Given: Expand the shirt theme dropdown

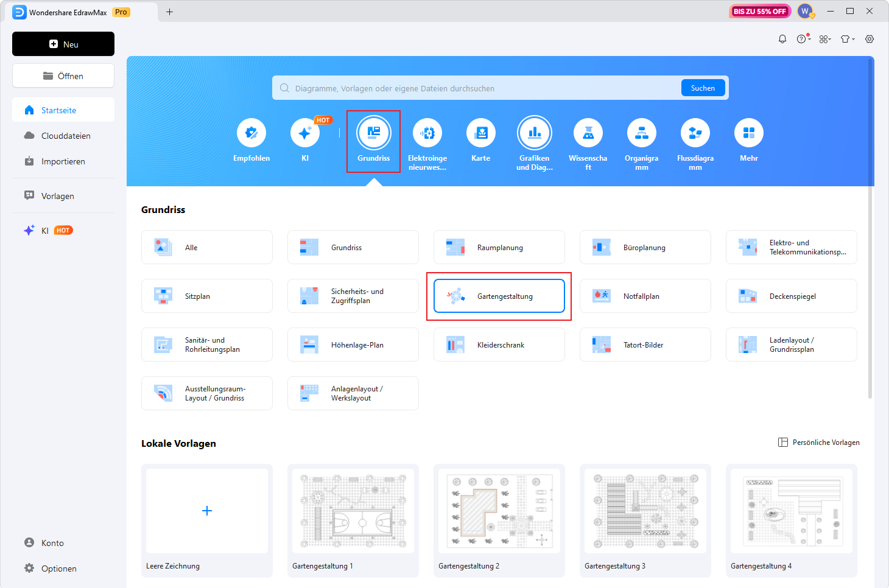Looking at the screenshot, I should 848,39.
